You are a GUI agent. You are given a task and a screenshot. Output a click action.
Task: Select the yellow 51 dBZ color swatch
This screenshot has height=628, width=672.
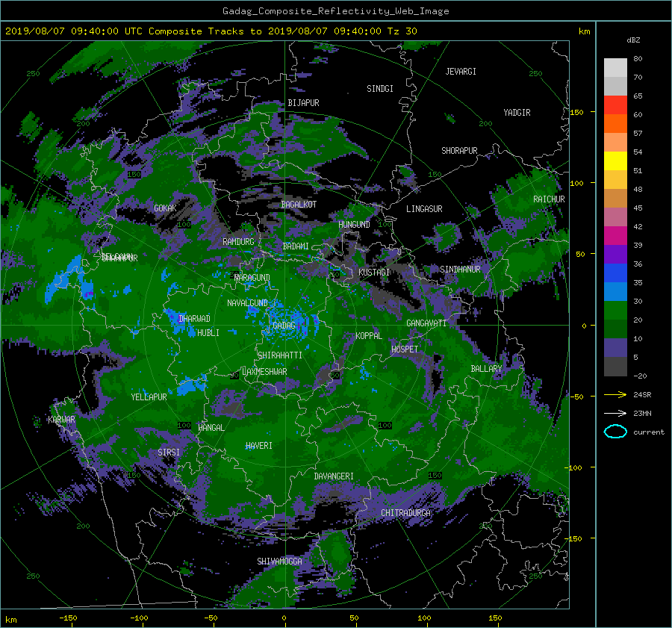615,161
